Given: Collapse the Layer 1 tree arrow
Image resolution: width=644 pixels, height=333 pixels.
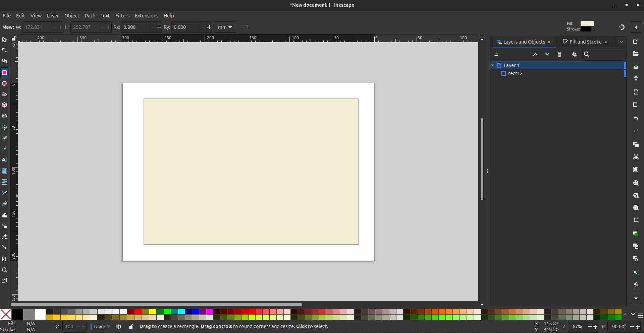Looking at the screenshot, I should click(x=493, y=65).
